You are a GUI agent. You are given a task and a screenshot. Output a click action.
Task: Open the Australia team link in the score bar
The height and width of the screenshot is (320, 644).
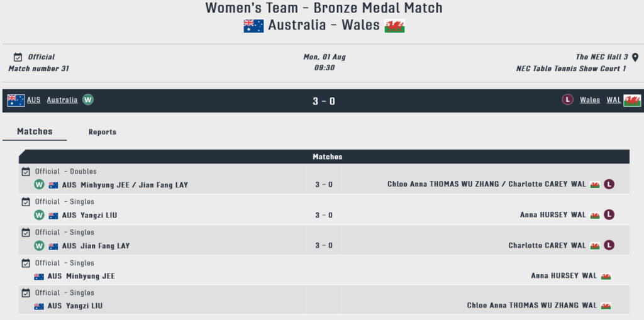pyautogui.click(x=62, y=100)
